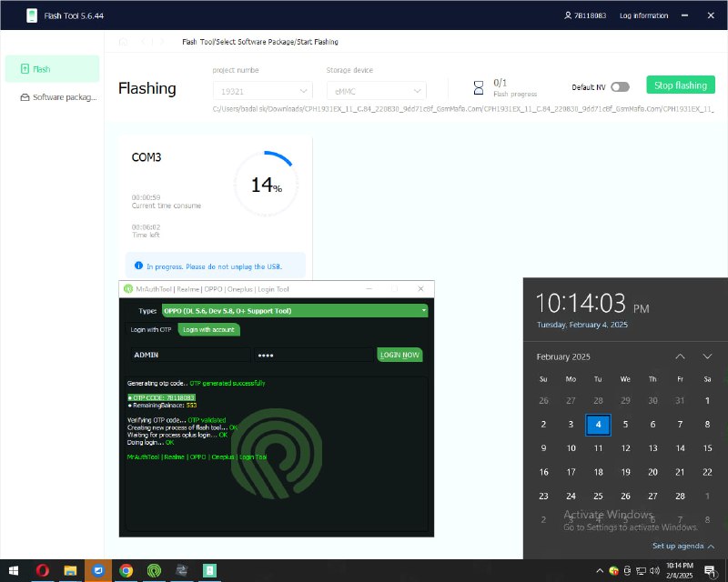Click Tuesday, February 4, 2025 date link

(582, 325)
